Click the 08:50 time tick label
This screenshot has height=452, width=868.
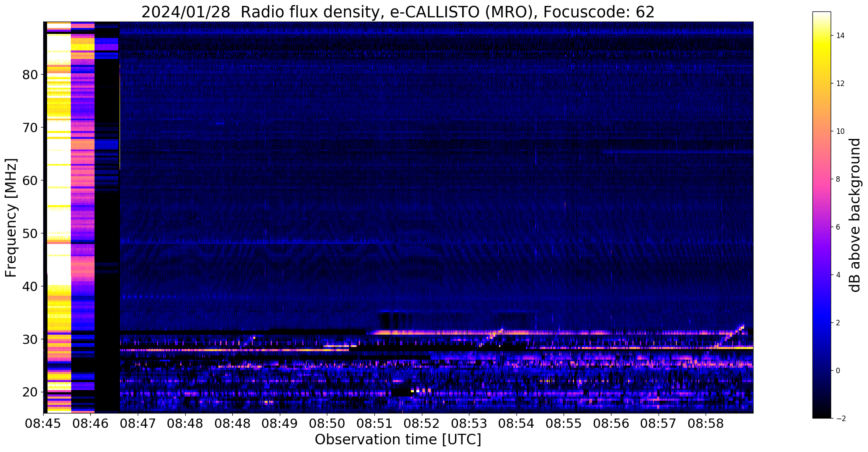327,423
